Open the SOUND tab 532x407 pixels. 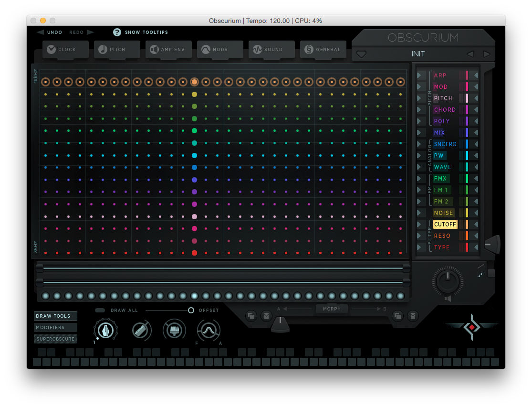coord(271,50)
